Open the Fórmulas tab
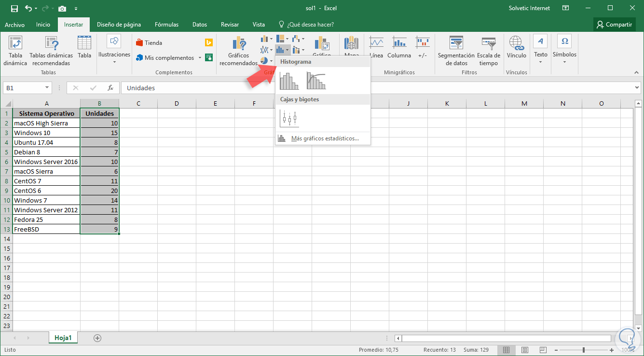This screenshot has height=356, width=644. pos(166,25)
